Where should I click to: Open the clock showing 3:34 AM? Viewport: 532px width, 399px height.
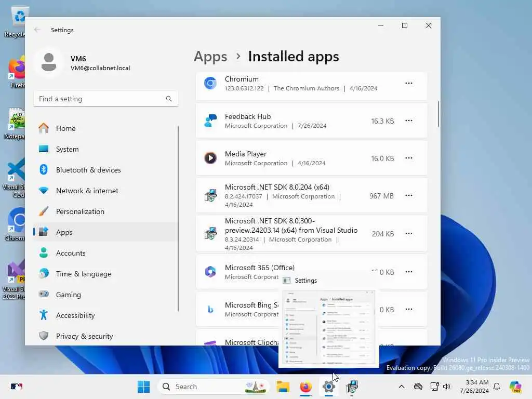[474, 387]
